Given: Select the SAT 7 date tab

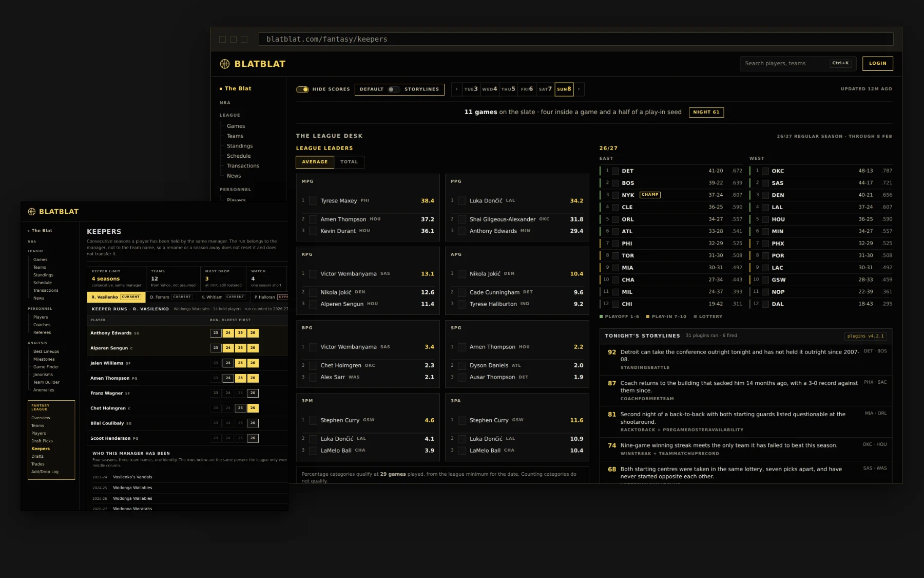Looking at the screenshot, I should coord(545,89).
